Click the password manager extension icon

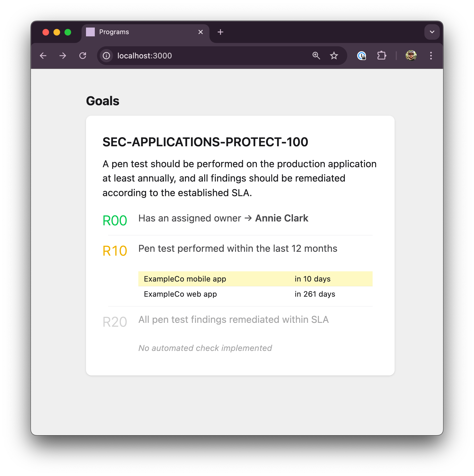click(362, 56)
